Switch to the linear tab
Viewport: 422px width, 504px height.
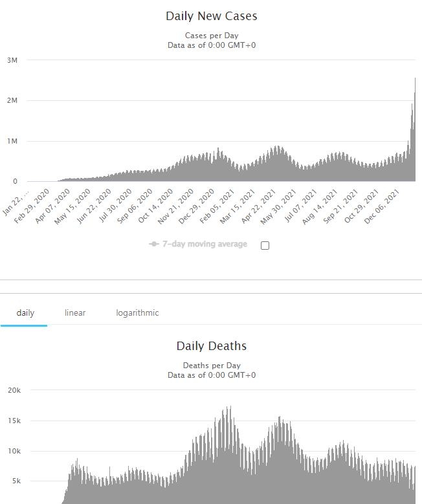pyautogui.click(x=75, y=312)
